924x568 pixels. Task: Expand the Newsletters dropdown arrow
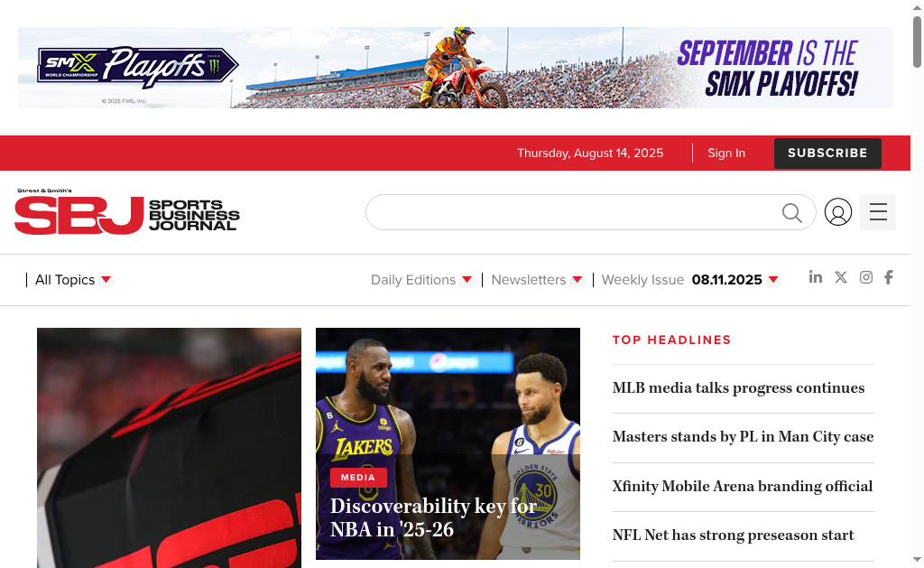coord(577,280)
